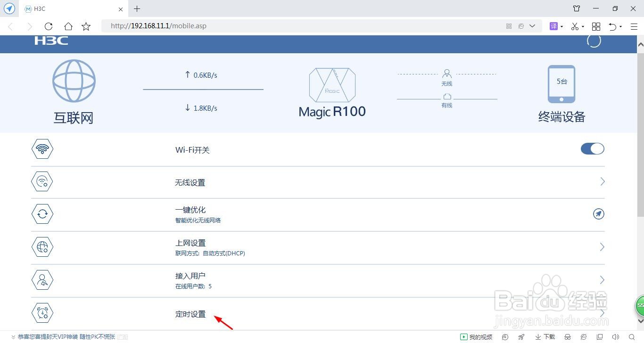Show QR code for this page
Screen dimensions: 644x343
point(509,26)
